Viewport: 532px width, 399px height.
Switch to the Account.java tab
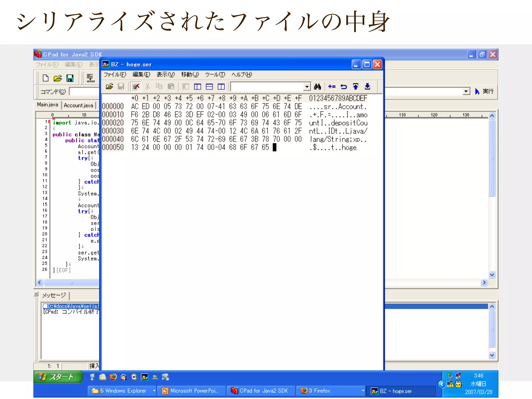[x=78, y=105]
